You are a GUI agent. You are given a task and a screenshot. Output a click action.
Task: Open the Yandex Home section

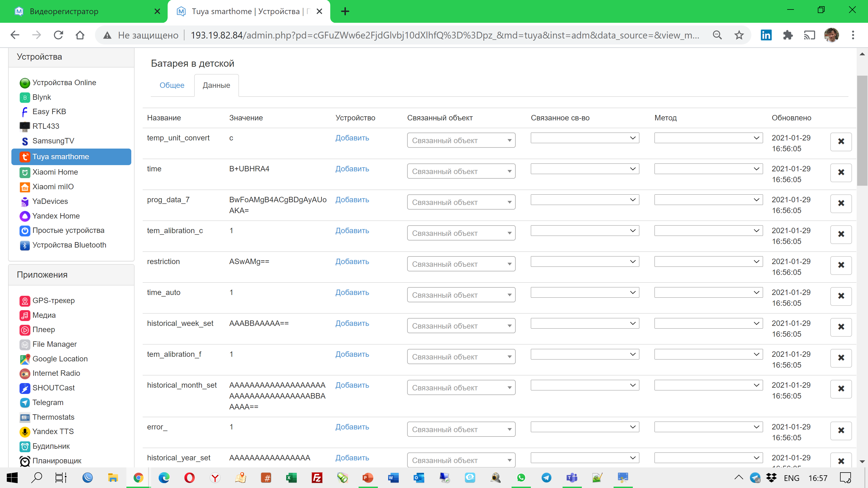(x=56, y=216)
